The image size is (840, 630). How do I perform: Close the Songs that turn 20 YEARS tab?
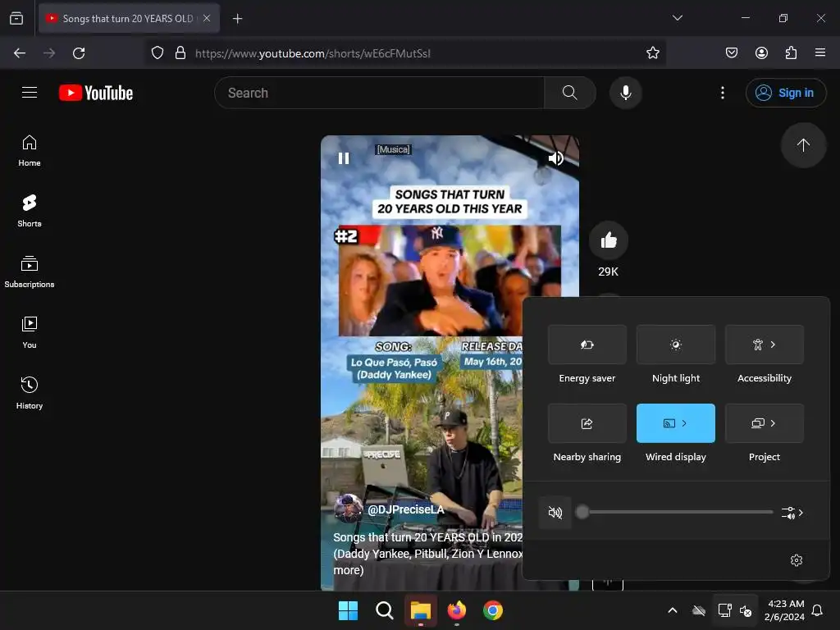point(207,18)
